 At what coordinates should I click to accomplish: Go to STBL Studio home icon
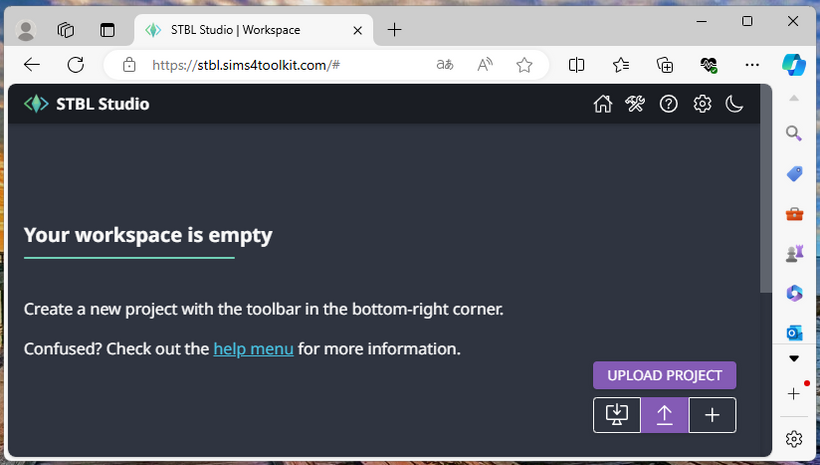coord(602,104)
